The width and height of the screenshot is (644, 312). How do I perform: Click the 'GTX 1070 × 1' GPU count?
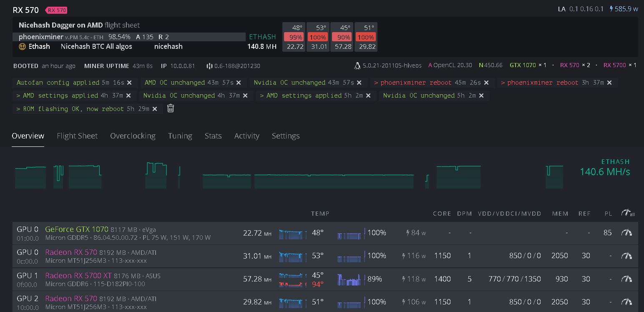pos(528,65)
